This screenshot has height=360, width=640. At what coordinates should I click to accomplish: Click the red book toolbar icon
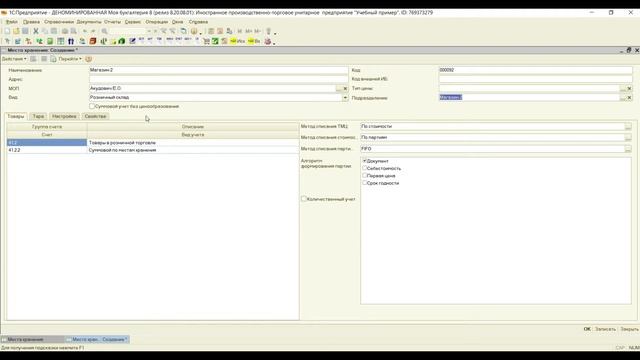[x=93, y=41]
